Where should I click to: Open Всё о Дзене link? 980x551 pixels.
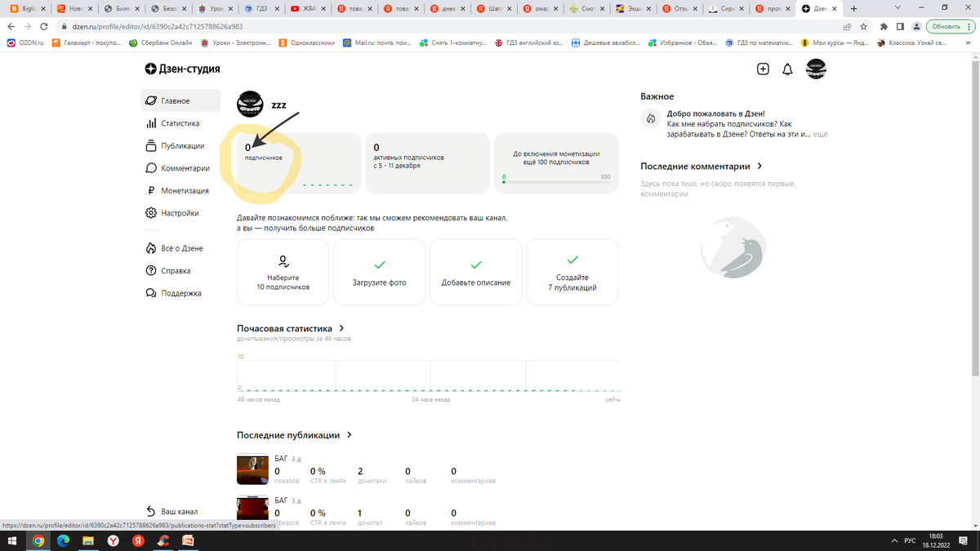pyautogui.click(x=174, y=248)
